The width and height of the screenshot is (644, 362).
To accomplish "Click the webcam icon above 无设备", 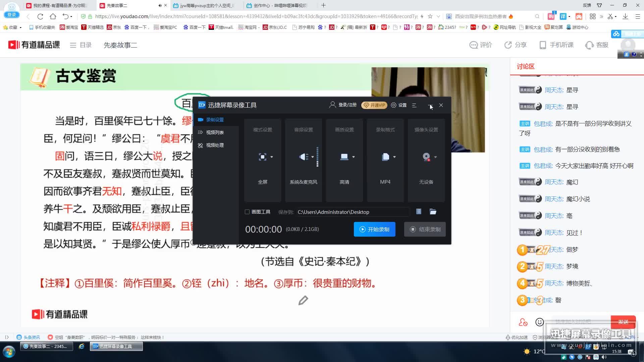I will click(x=426, y=157).
